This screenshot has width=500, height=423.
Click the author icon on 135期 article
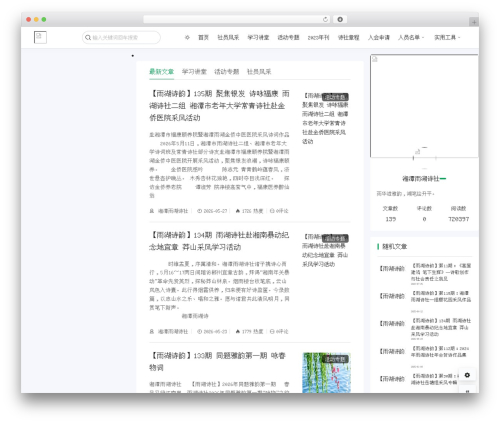(152, 211)
